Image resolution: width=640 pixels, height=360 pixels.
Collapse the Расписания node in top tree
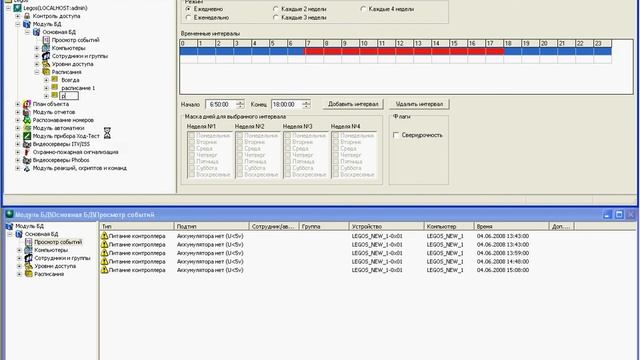coord(37,72)
